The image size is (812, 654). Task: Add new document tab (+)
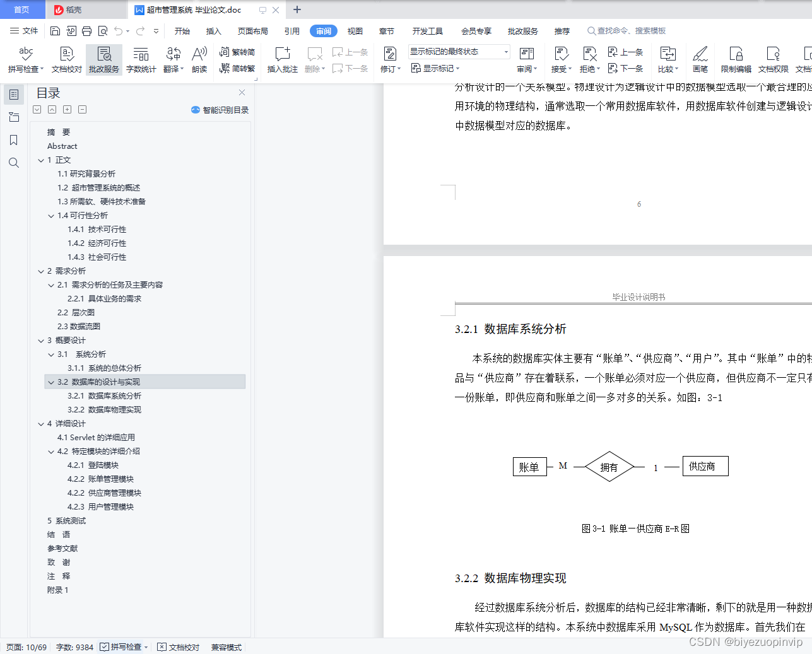[297, 9]
